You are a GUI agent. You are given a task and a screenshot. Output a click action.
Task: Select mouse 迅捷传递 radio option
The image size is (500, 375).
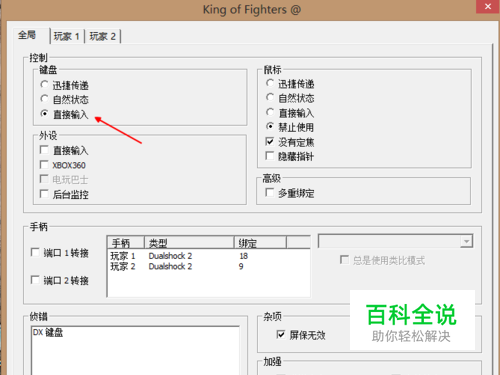pos(270,83)
